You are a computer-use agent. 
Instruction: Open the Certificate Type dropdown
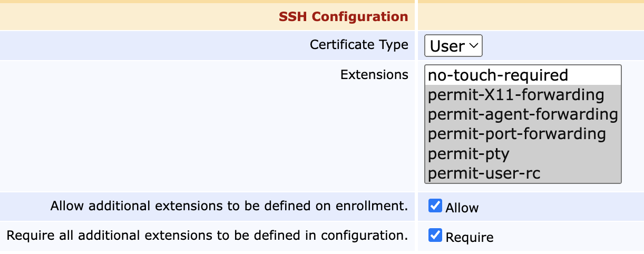453,46
